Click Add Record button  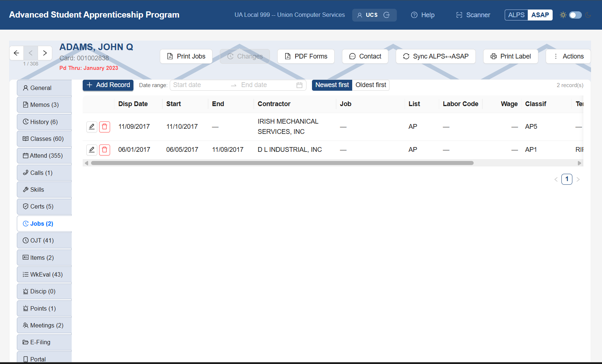(x=108, y=85)
